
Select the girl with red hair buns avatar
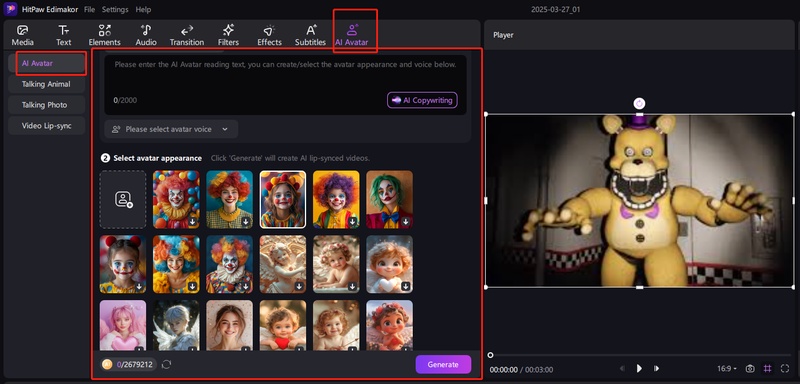pos(123,264)
